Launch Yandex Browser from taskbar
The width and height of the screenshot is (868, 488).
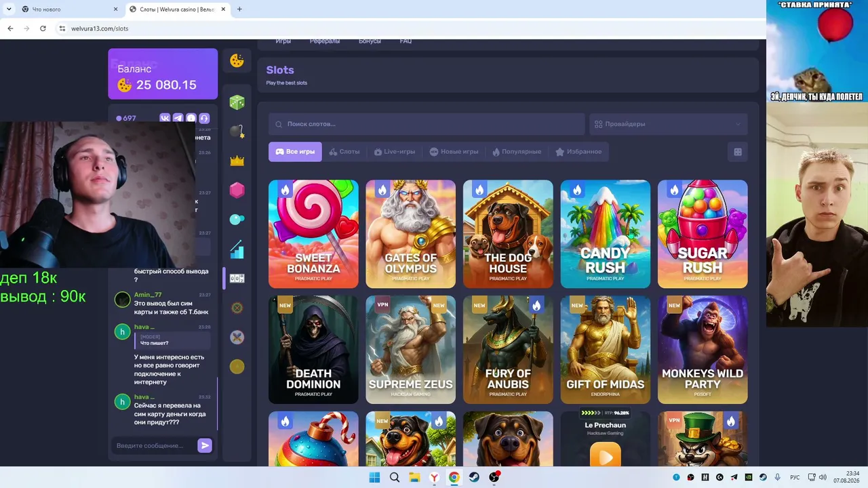pyautogui.click(x=434, y=478)
